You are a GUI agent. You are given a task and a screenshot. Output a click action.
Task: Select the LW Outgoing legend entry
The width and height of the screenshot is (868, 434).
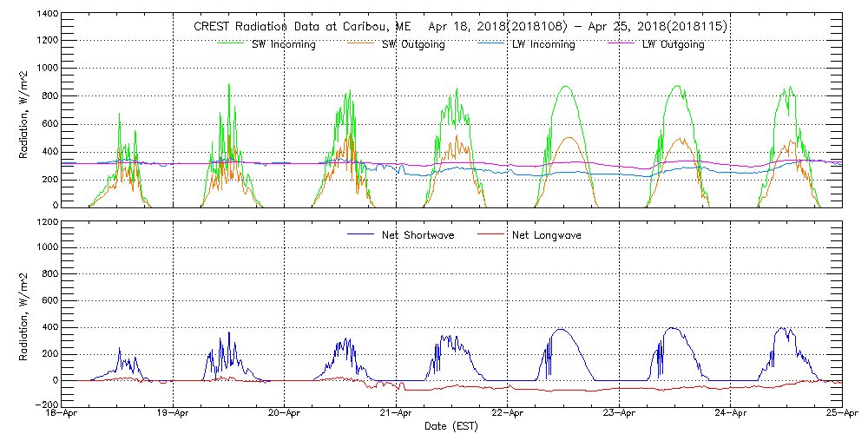pyautogui.click(x=673, y=45)
